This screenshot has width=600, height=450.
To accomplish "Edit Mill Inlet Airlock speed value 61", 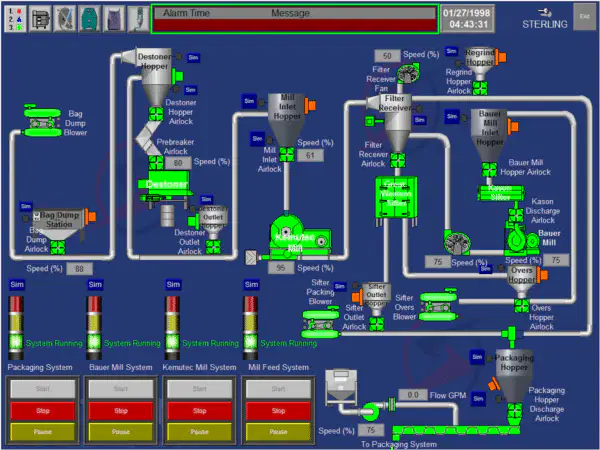I will [310, 155].
